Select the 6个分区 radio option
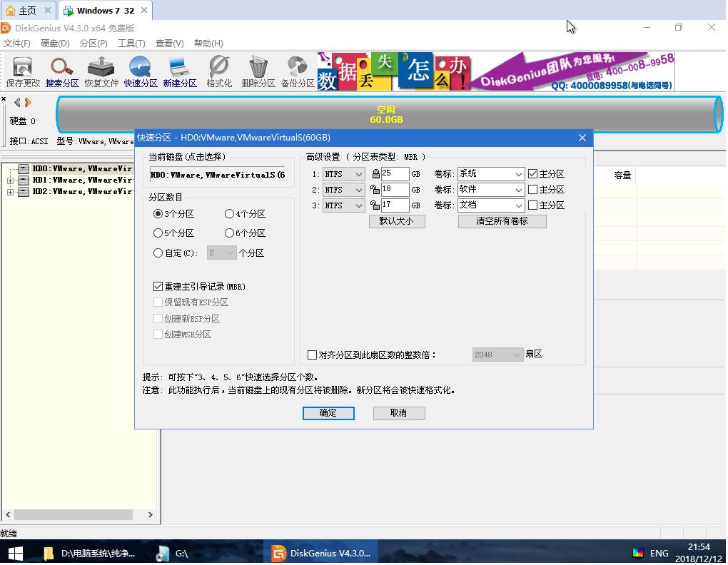This screenshot has width=728, height=565. click(x=229, y=233)
